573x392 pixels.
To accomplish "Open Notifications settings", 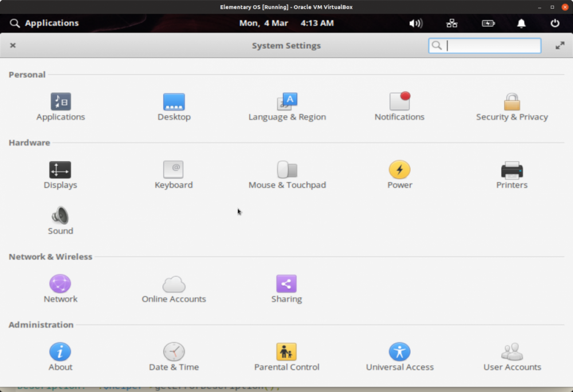I will point(399,107).
